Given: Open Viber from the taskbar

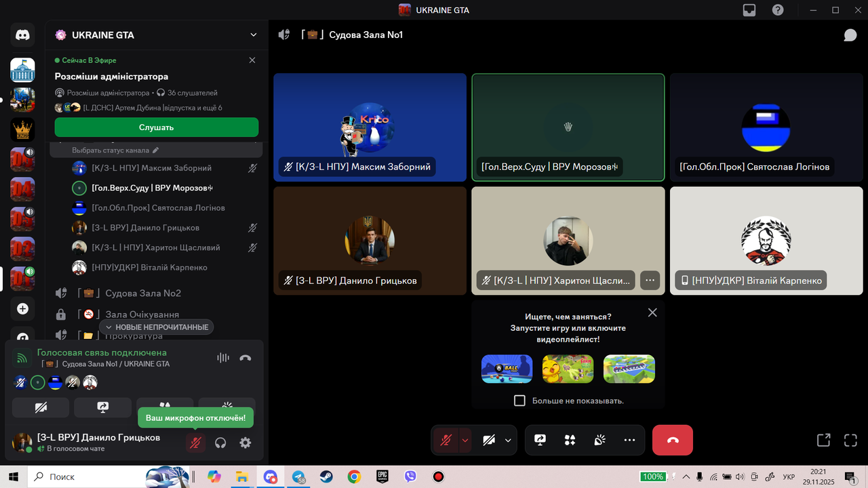Looking at the screenshot, I should pos(410,476).
